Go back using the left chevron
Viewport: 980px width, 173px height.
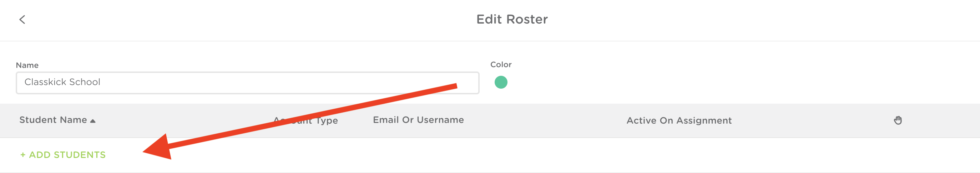(x=22, y=19)
